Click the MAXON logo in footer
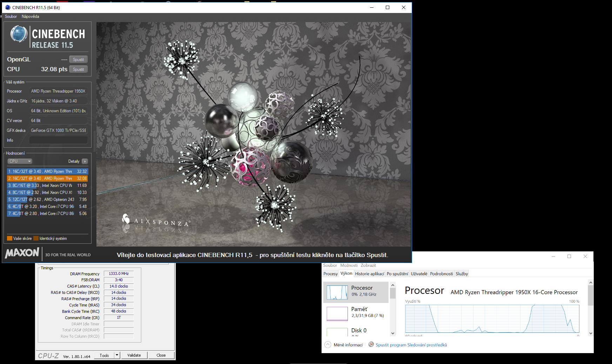The image size is (612, 364). click(x=22, y=253)
